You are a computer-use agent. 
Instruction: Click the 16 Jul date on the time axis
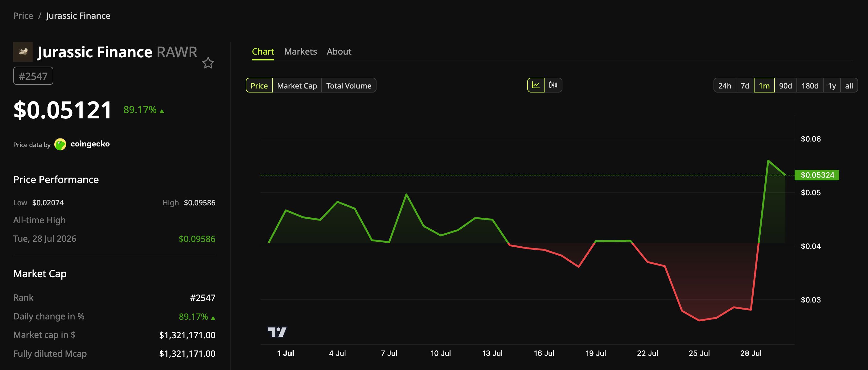coord(544,353)
